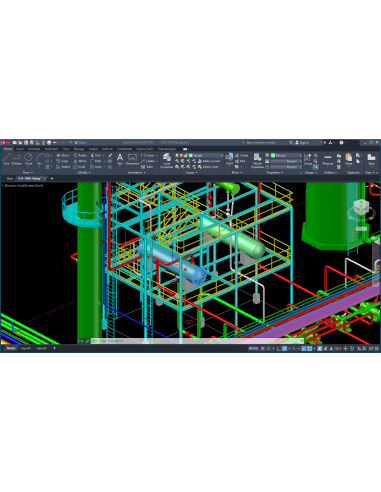Viewport: 381px width, 492px height.
Task: Expand the Block panel
Action: [237, 173]
